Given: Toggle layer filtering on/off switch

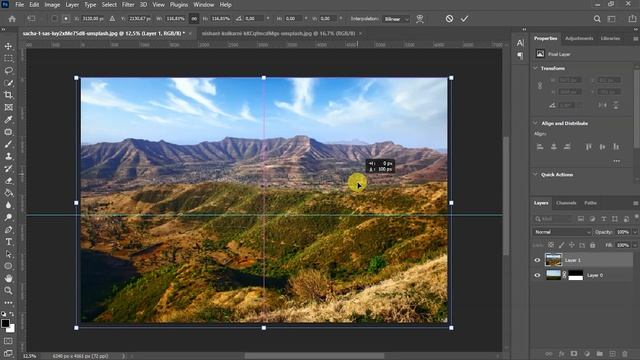Looking at the screenshot, I should point(637,218).
